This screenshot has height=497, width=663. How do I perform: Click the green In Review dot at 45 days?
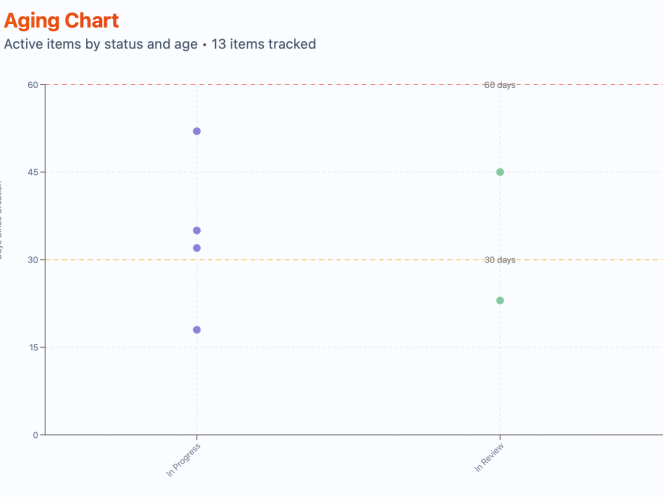pos(500,172)
